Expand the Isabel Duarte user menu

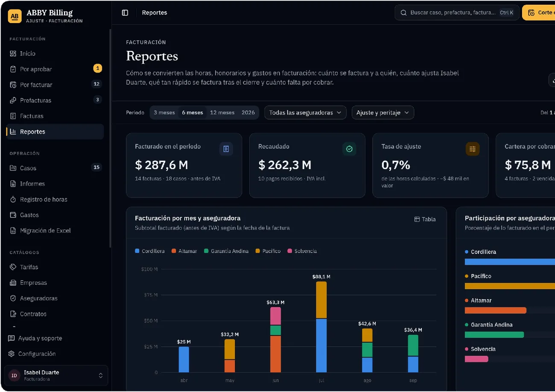point(56,375)
